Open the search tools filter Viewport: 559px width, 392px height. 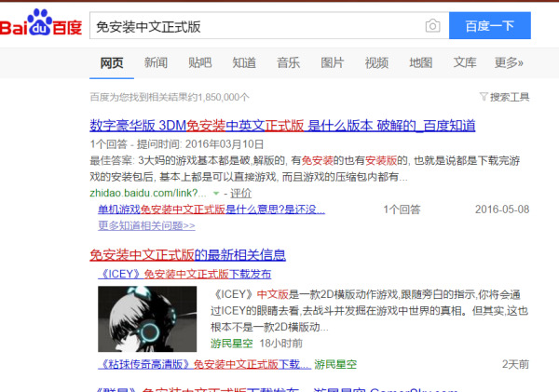click(x=504, y=97)
